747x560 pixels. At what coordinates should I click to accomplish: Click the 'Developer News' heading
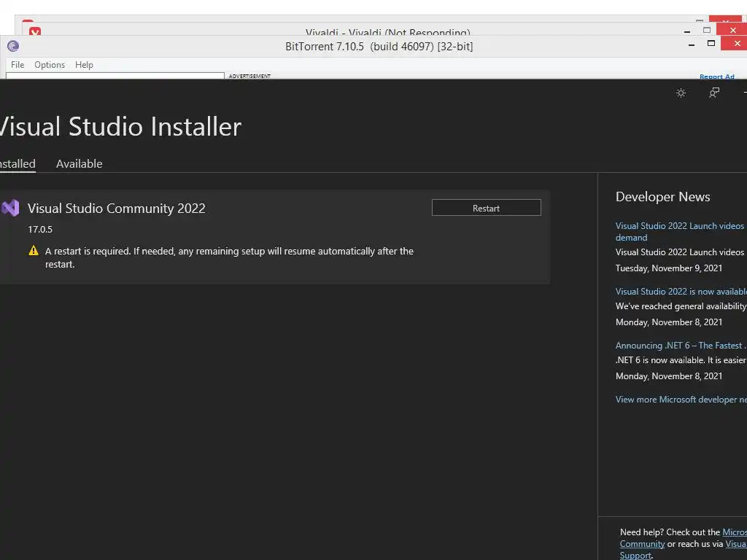click(662, 197)
